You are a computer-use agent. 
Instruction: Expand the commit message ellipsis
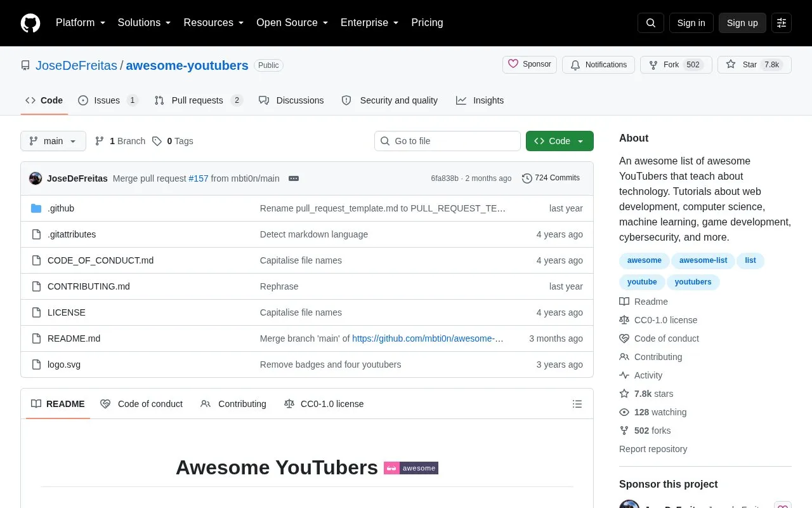(294, 178)
